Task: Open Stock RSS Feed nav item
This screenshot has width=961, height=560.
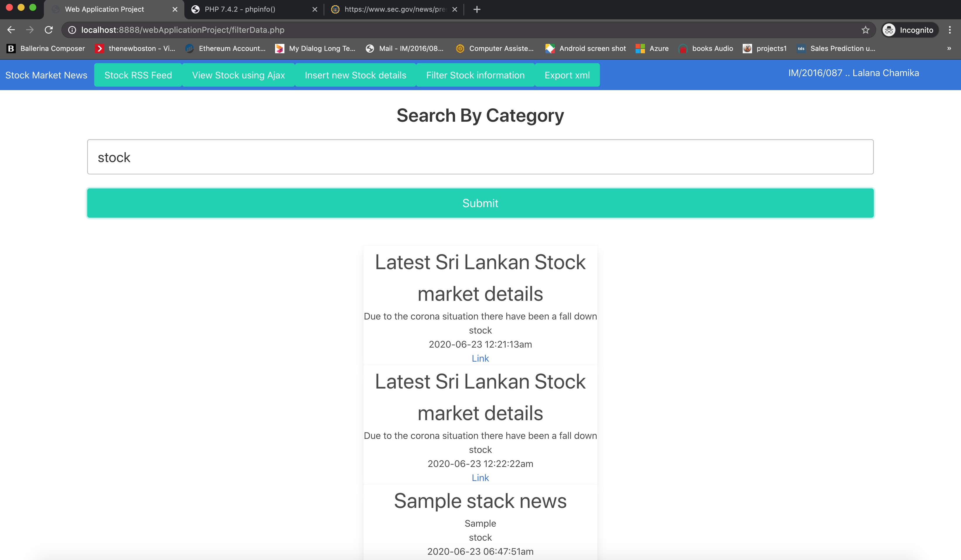Action: click(x=138, y=75)
